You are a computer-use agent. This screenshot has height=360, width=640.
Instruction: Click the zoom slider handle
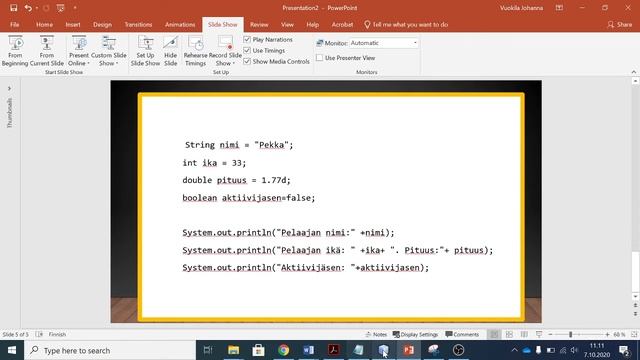point(571,334)
